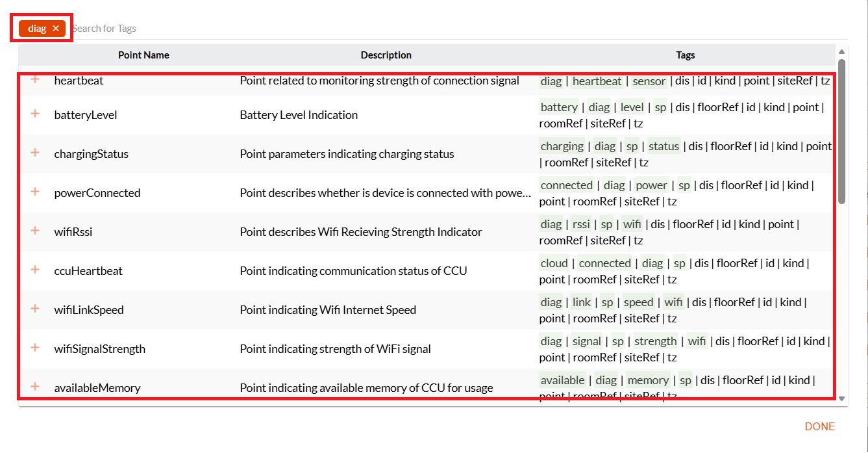
Task: Click the heartbeat tag in first row
Action: [597, 81]
